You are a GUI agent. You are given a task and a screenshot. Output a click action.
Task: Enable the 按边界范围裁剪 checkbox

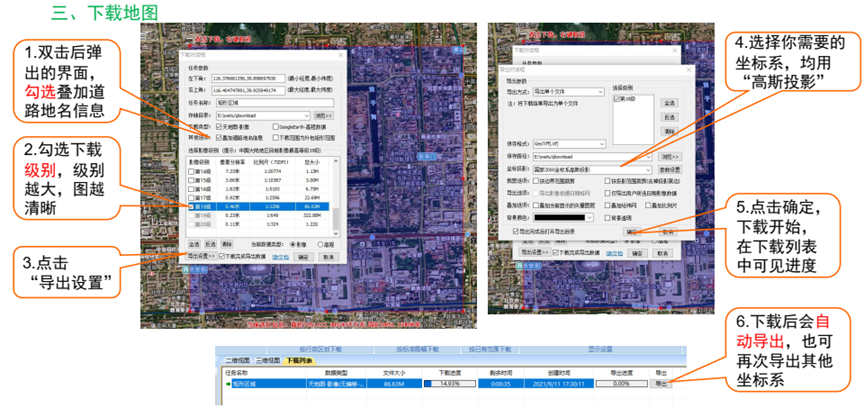pos(536,181)
